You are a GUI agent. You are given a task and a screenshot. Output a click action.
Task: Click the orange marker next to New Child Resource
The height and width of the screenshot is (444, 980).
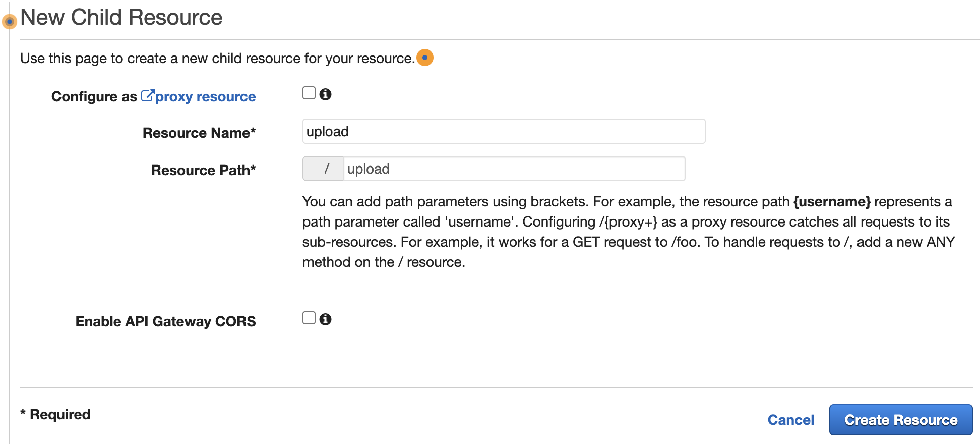click(x=8, y=21)
